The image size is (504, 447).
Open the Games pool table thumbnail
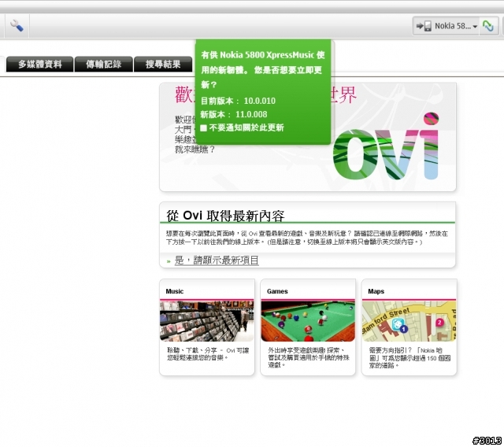308,321
